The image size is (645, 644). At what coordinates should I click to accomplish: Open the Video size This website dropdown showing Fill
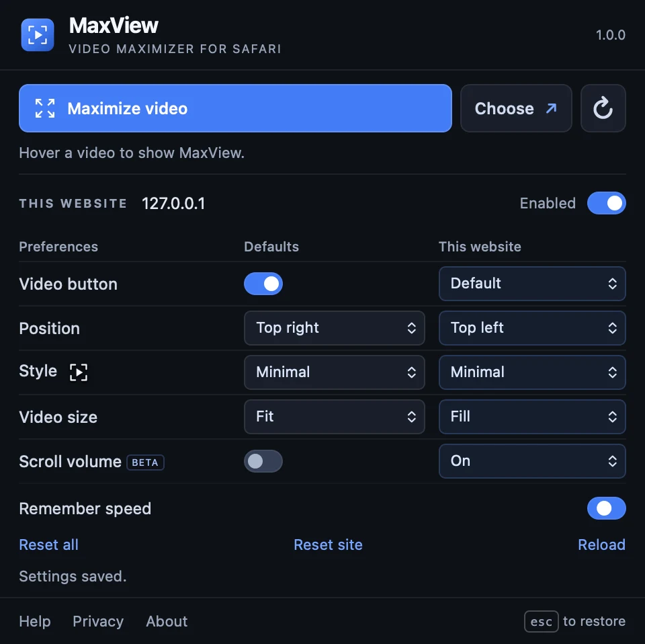(x=532, y=417)
